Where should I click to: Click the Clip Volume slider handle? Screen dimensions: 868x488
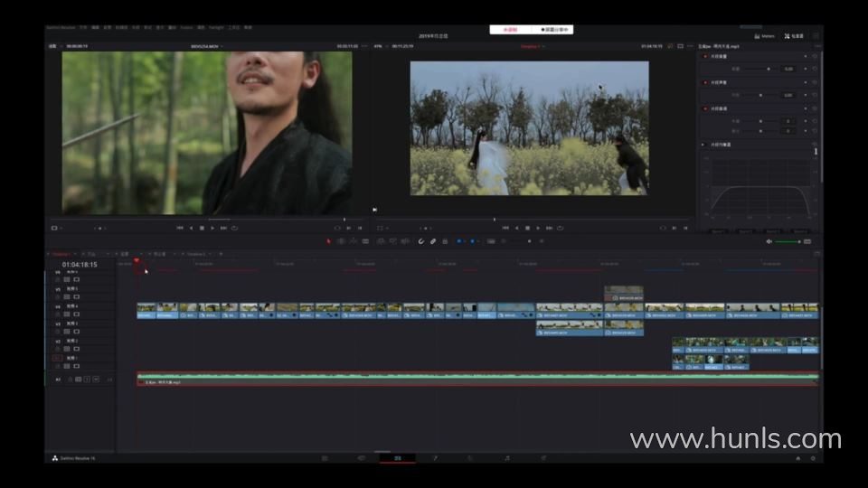click(769, 69)
